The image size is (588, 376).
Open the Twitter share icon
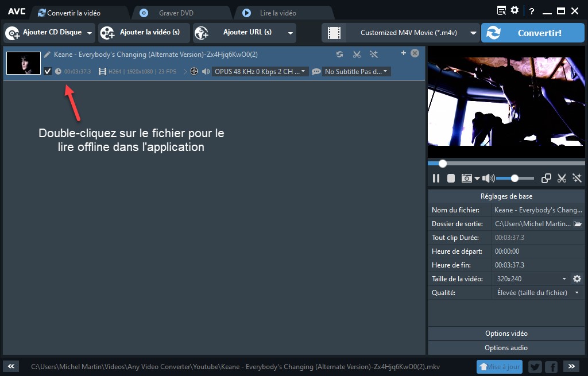click(535, 367)
